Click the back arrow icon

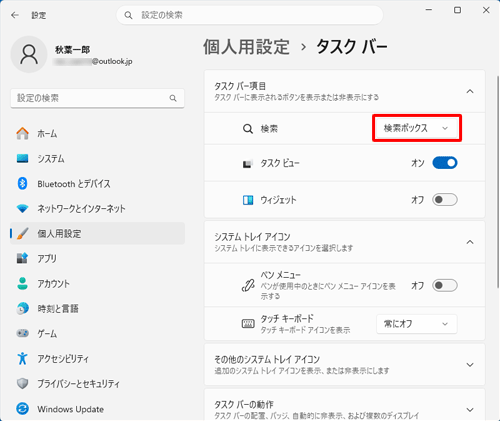point(15,15)
